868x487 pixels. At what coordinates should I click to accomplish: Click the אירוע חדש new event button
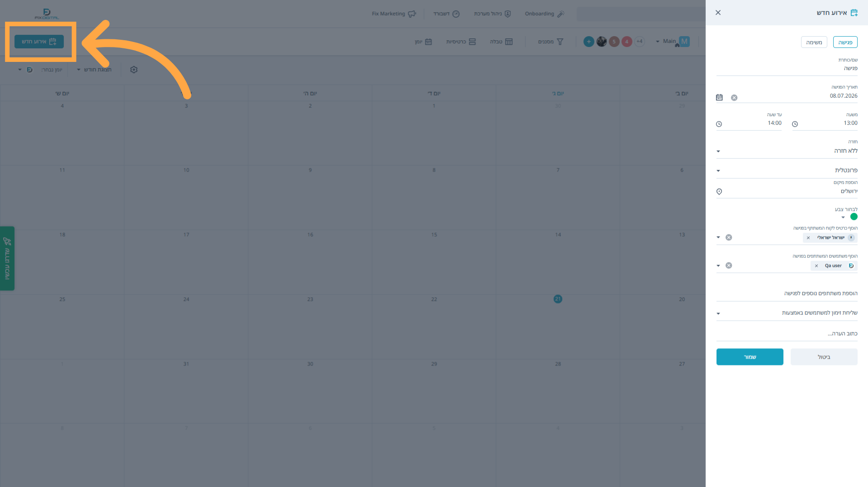[x=39, y=42]
